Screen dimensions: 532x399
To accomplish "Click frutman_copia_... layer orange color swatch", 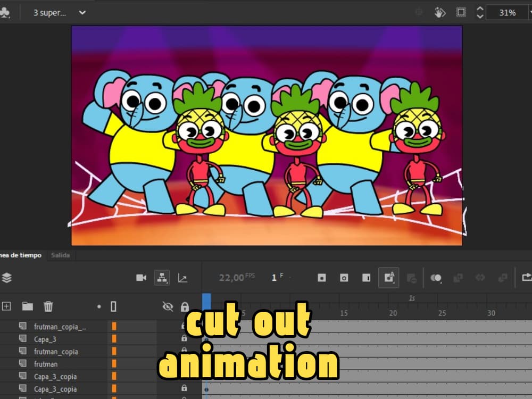I will click(114, 327).
